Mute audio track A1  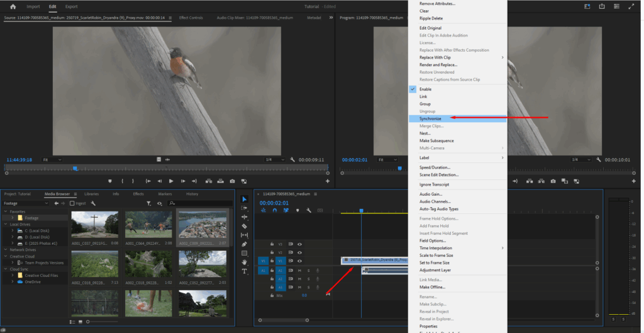[299, 271]
